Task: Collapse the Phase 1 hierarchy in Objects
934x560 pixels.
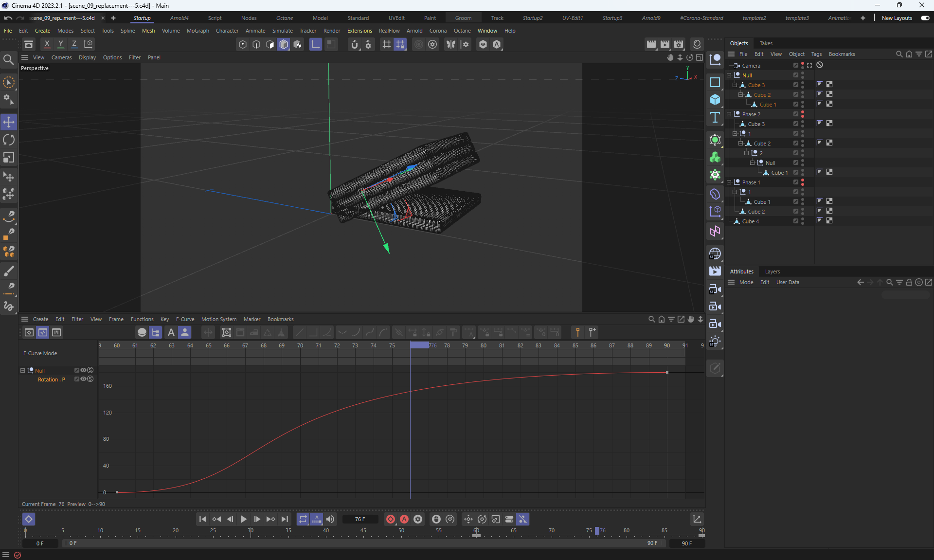Action: click(x=729, y=182)
